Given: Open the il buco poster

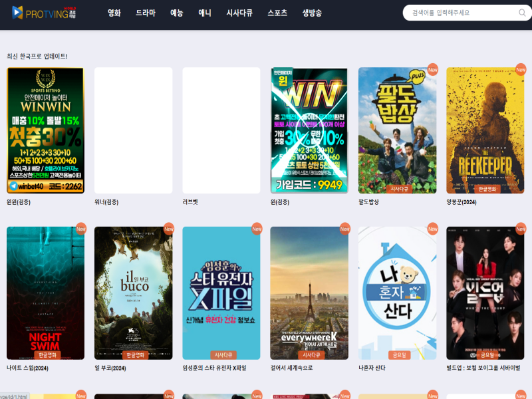Looking at the screenshot, I should pos(133,293).
